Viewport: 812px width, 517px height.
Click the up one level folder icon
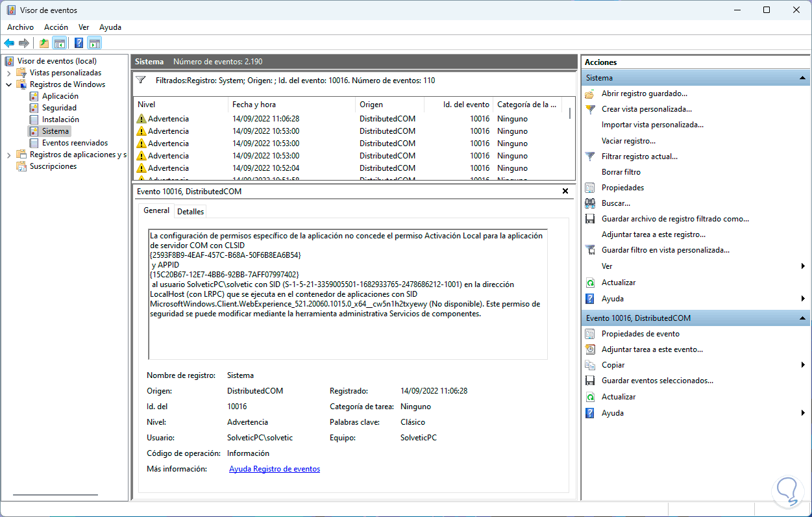click(x=43, y=44)
